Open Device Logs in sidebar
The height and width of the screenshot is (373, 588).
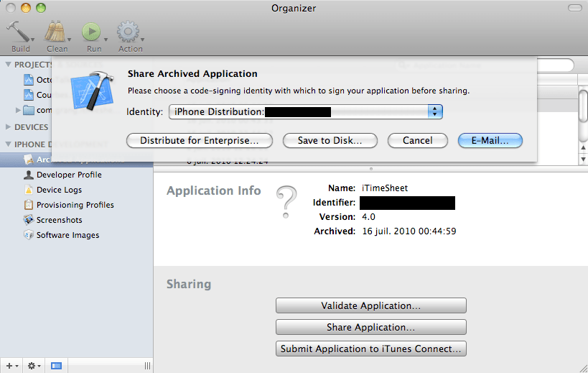[x=59, y=190]
